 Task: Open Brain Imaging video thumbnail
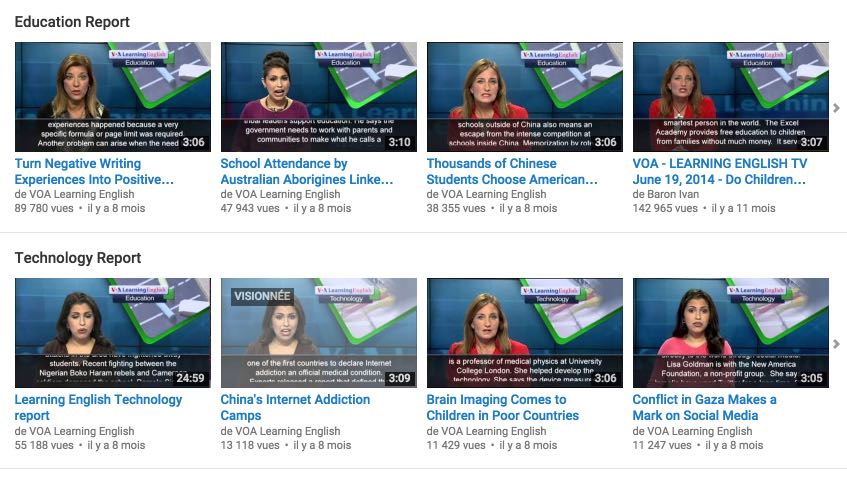click(525, 333)
